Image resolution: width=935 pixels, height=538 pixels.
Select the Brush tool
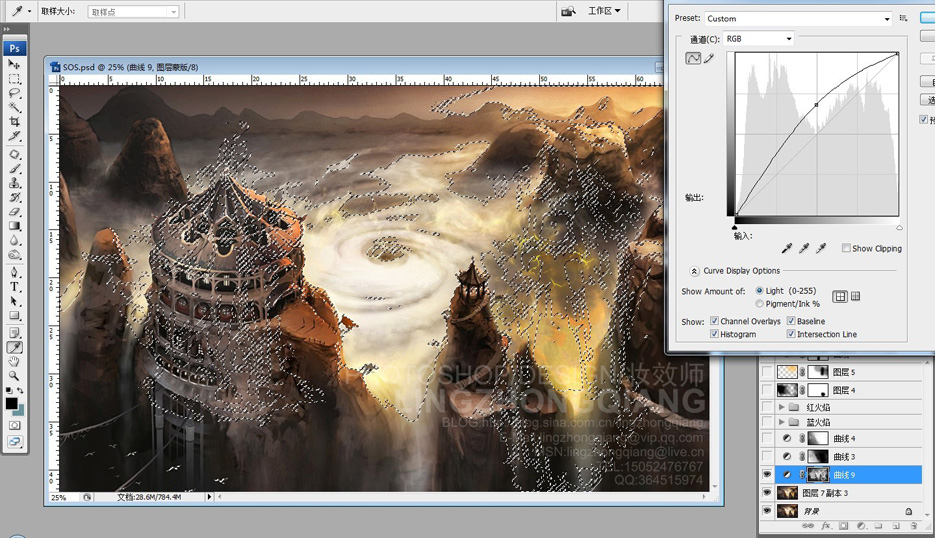14,169
